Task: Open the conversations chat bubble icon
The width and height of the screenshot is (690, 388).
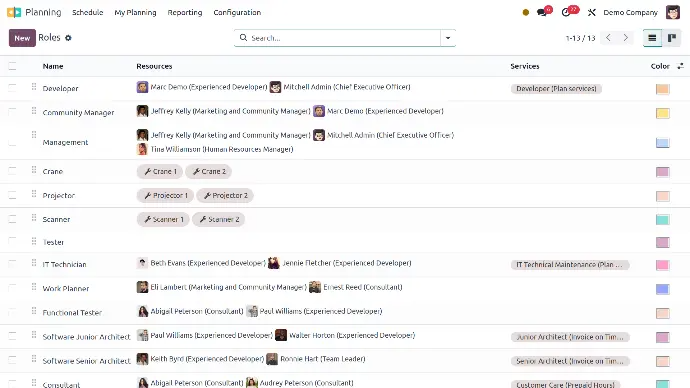Action: click(542, 12)
